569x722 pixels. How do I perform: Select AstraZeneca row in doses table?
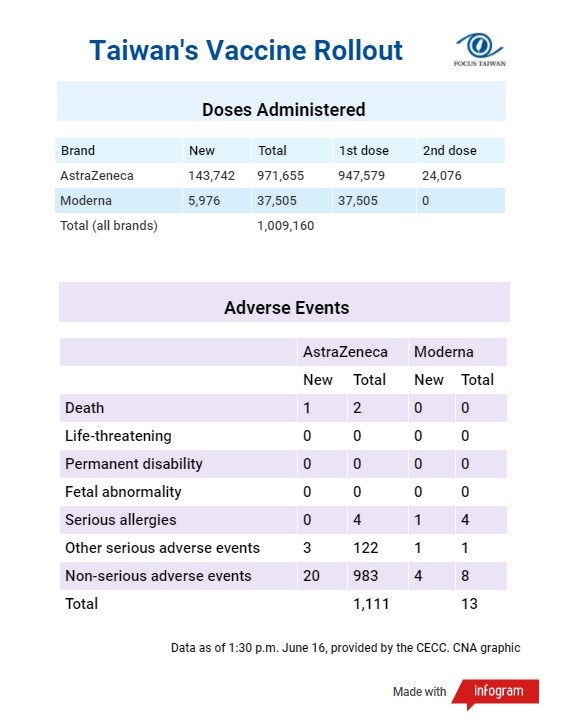pos(280,175)
